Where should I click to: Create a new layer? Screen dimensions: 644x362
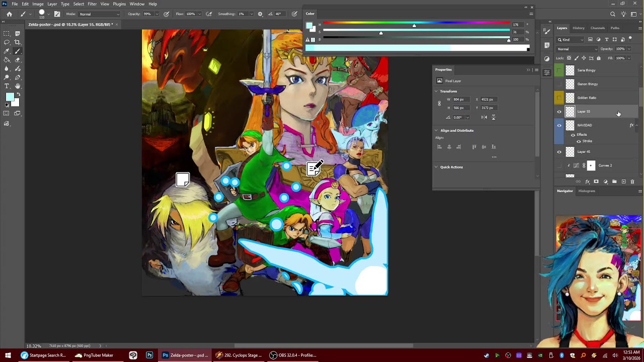(623, 182)
